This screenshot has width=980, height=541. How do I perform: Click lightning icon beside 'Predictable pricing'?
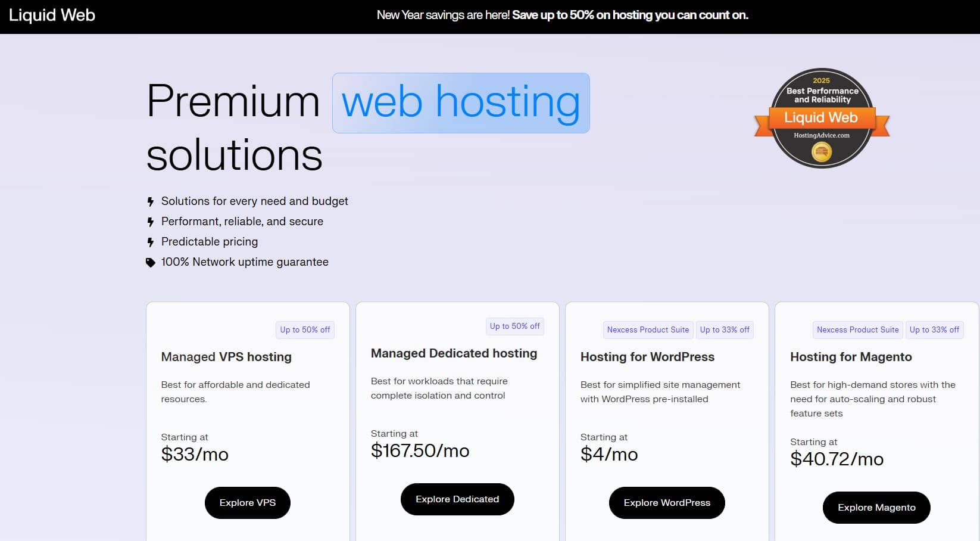tap(151, 242)
